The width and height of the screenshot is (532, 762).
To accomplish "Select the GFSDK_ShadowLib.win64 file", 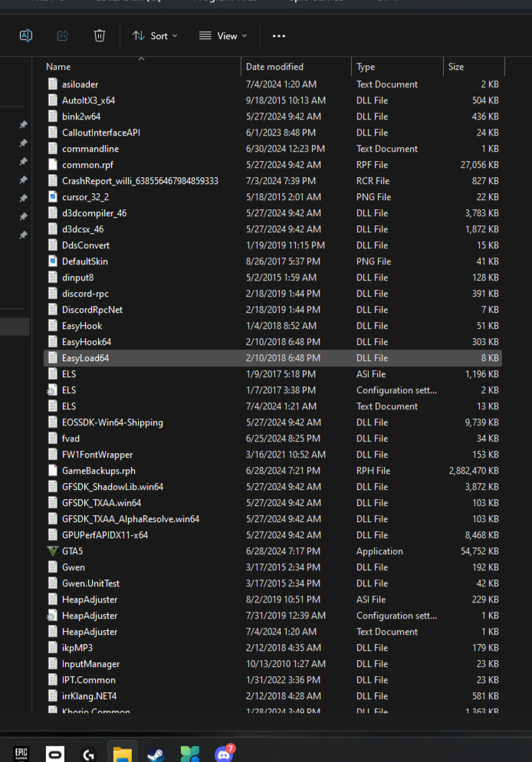I will click(273, 487).
